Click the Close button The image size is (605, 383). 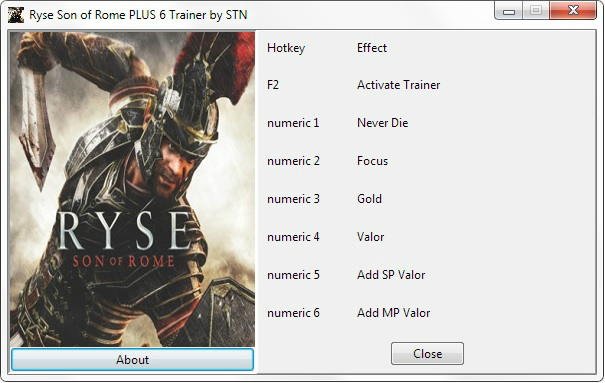(x=427, y=353)
